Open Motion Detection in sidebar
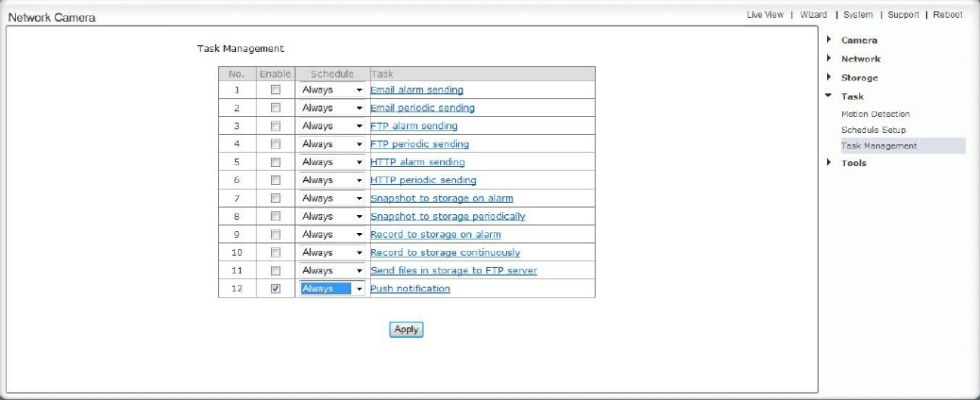The width and height of the screenshot is (980, 400). click(875, 114)
